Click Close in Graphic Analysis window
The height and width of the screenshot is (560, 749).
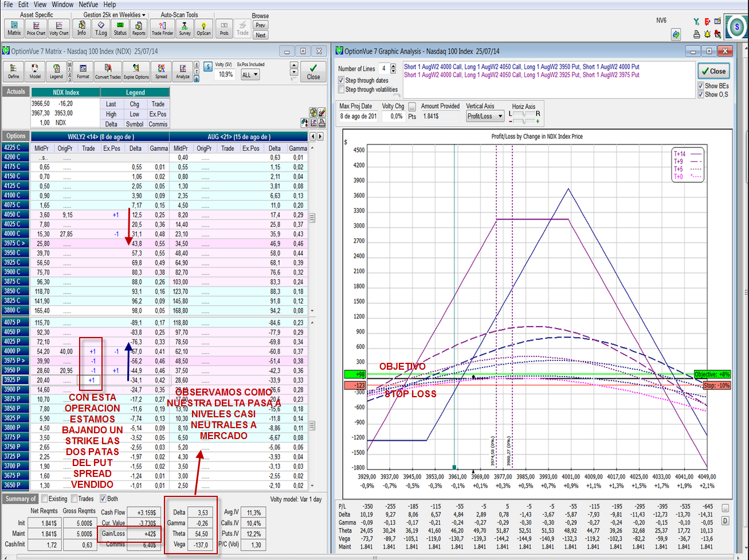[713, 72]
